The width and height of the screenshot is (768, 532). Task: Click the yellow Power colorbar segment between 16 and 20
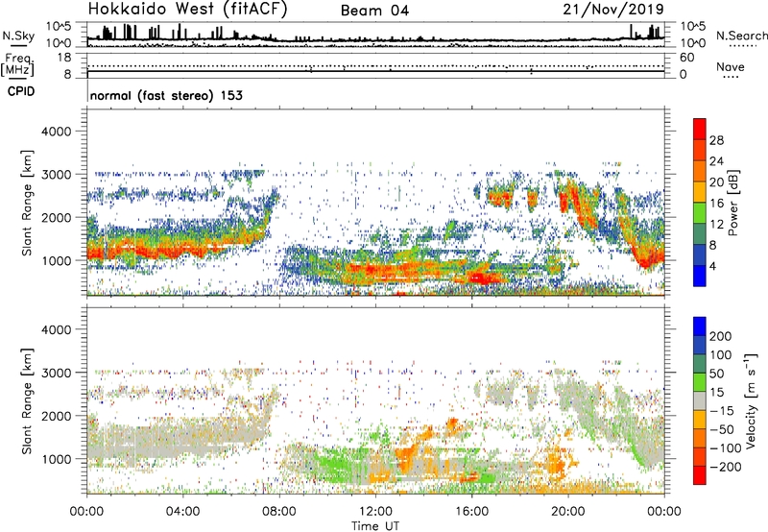point(700,192)
